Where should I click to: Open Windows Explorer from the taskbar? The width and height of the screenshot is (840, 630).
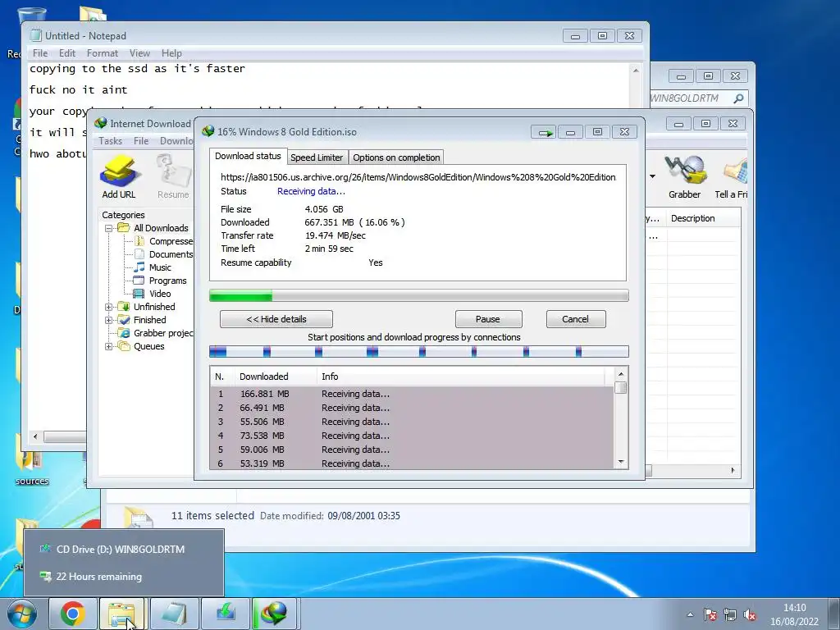pos(121,614)
